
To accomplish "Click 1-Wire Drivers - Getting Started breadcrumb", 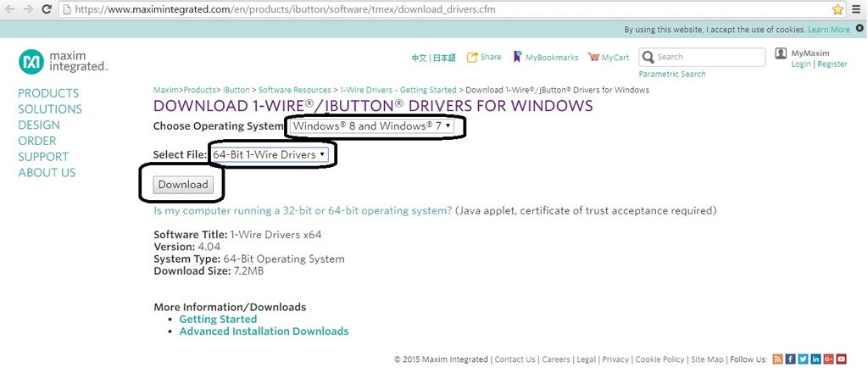I will tap(398, 90).
